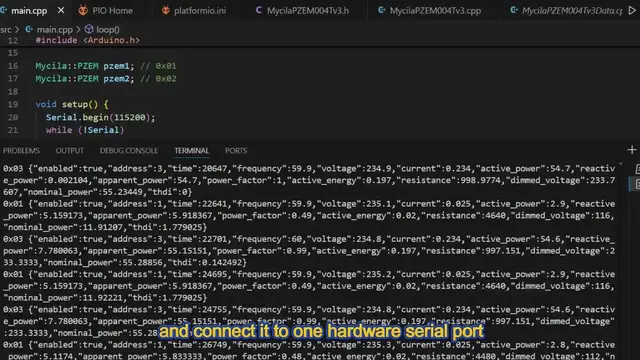Add a new terminal with the plus icon

(x=632, y=150)
